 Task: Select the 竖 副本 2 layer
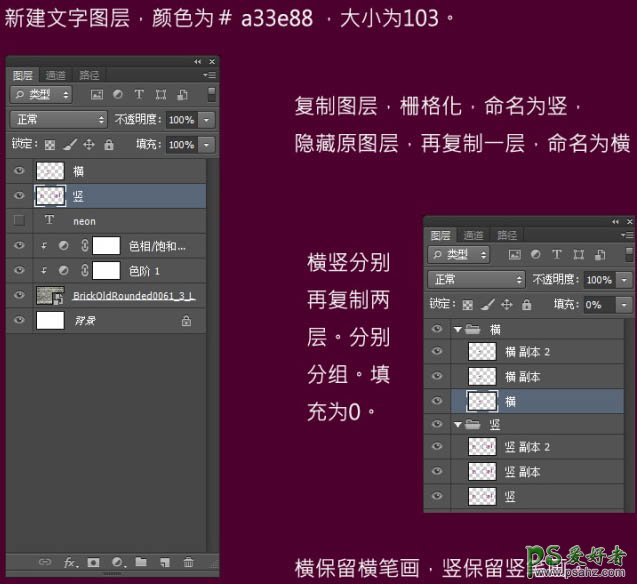pos(527,448)
